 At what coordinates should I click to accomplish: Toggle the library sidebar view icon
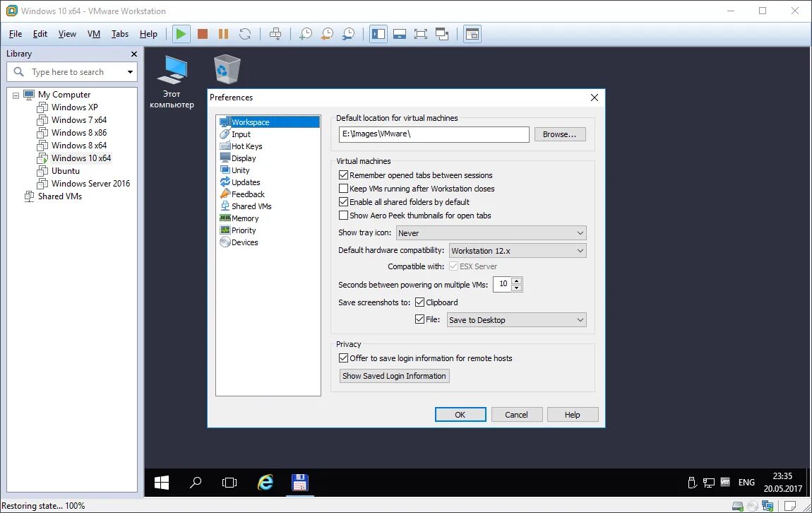[378, 34]
